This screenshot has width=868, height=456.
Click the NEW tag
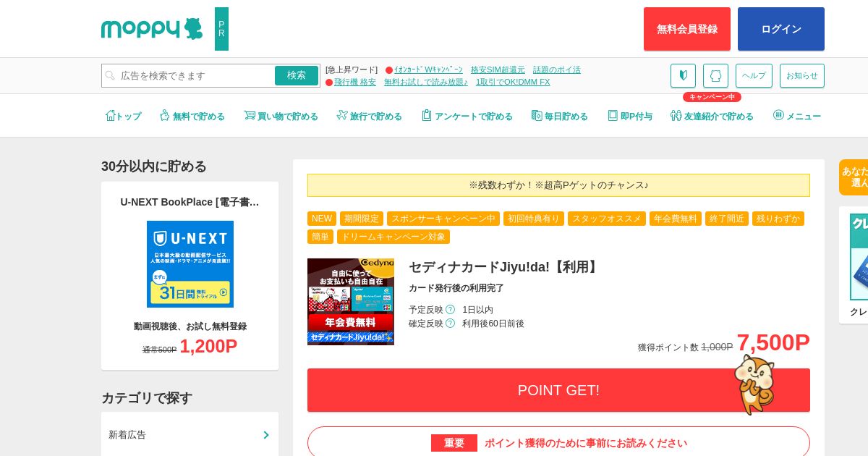click(322, 219)
